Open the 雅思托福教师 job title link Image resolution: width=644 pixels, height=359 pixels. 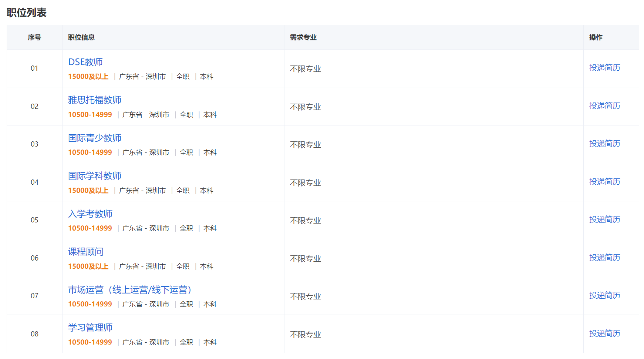95,100
